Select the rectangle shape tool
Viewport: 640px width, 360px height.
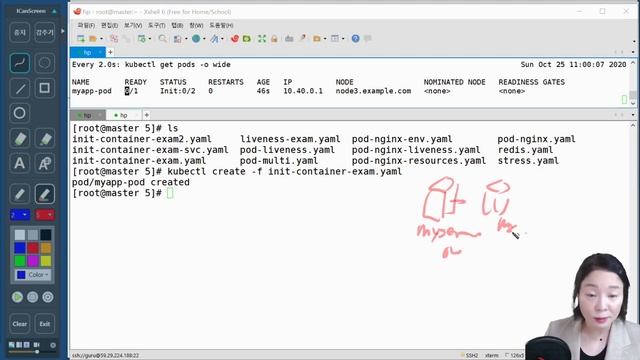(x=44, y=88)
